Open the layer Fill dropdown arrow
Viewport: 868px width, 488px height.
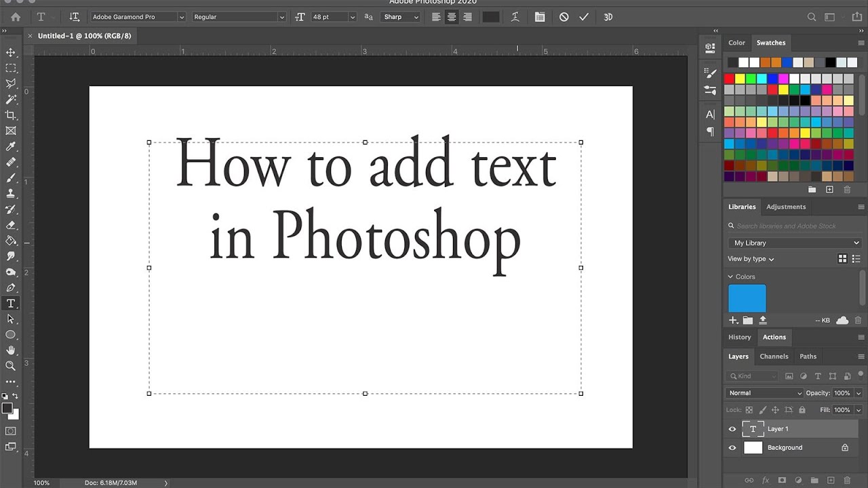[858, 410]
